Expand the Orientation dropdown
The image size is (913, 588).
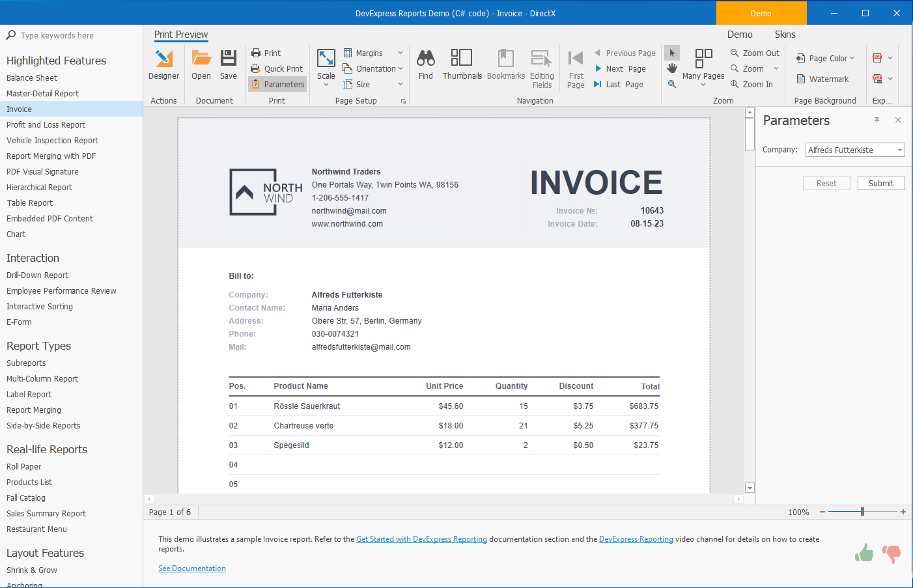[400, 68]
